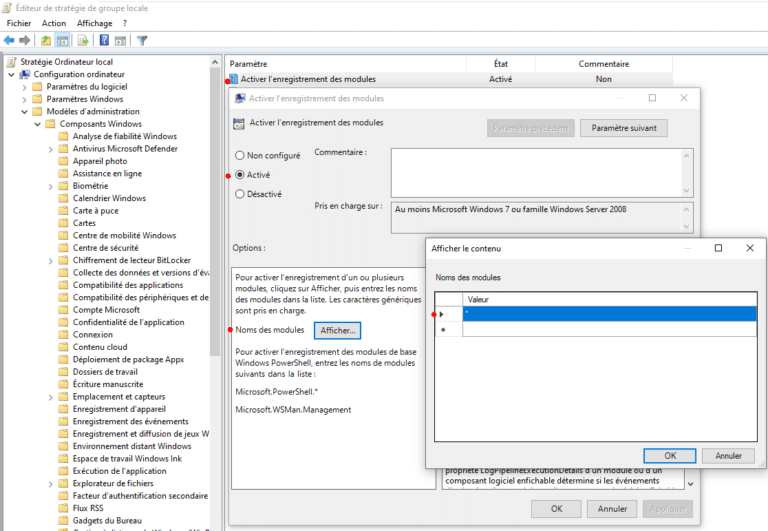Image resolution: width=768 pixels, height=531 pixels.
Task: Click the forward arrow toolbar icon
Action: tap(24, 40)
